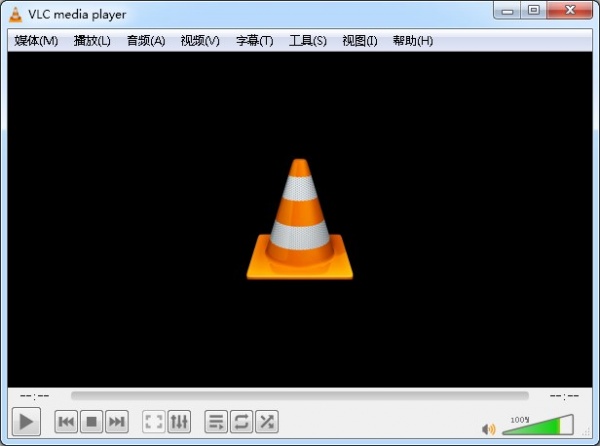Image resolution: width=600 pixels, height=446 pixels.
Task: Start playback with the Play button
Action: click(x=26, y=422)
